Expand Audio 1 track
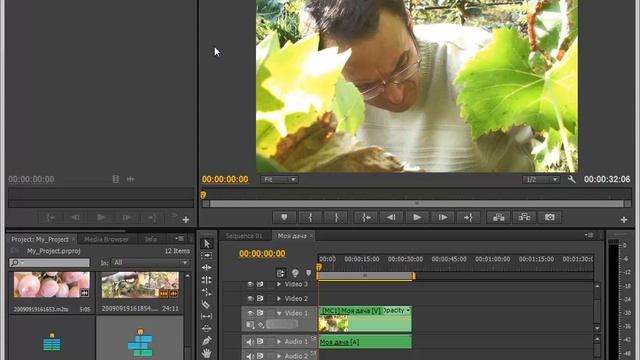The height and width of the screenshot is (360, 640). point(279,342)
